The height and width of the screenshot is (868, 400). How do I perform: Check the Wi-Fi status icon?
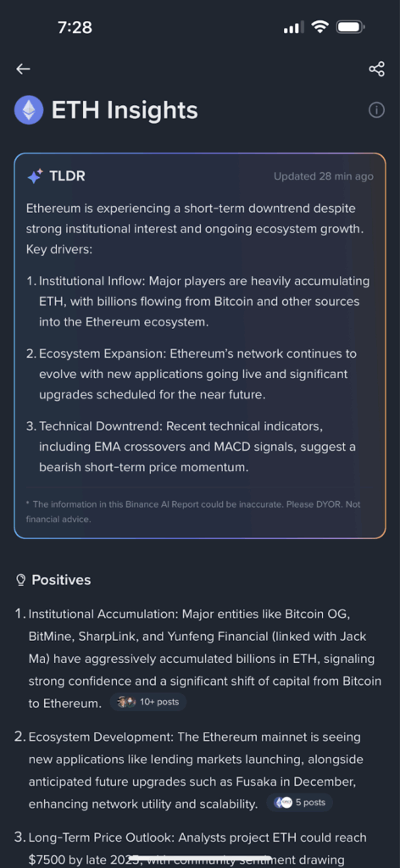tap(319, 26)
